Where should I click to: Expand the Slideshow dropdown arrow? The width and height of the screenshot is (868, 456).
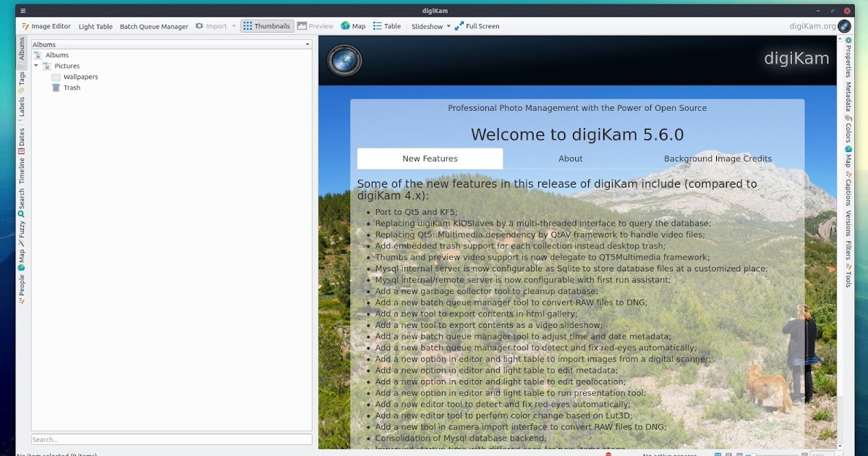point(448,26)
